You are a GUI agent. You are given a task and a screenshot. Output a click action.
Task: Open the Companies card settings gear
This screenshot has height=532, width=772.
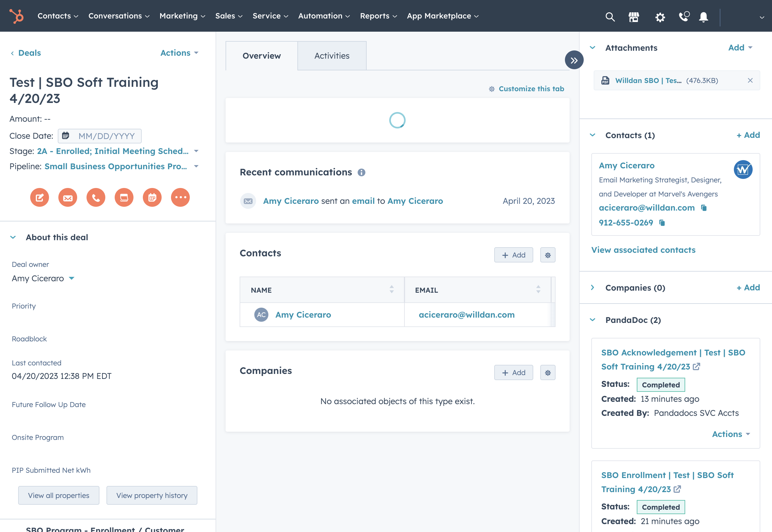548,372
